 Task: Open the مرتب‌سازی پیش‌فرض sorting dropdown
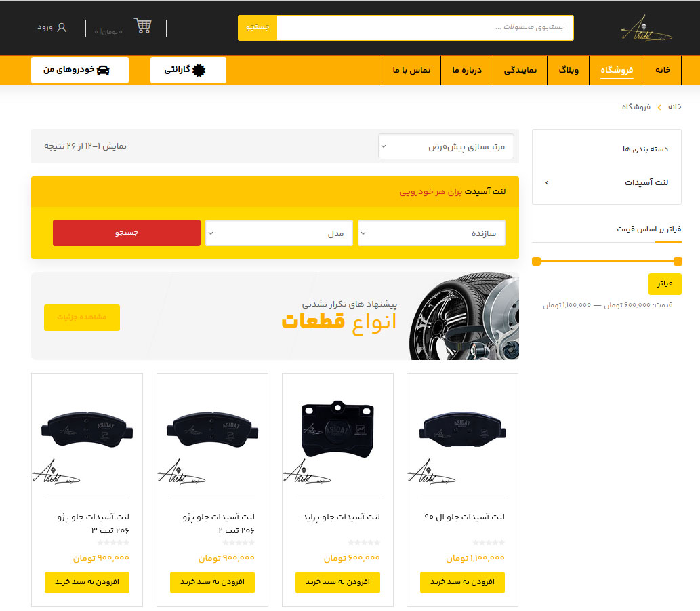click(x=446, y=146)
